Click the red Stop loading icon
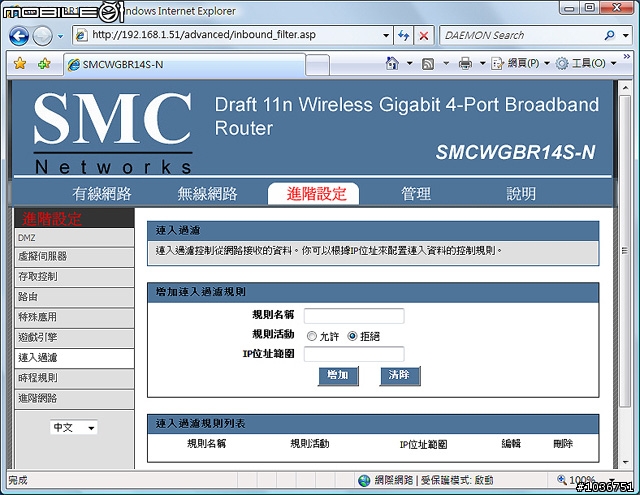The height and width of the screenshot is (495, 640). click(424, 36)
